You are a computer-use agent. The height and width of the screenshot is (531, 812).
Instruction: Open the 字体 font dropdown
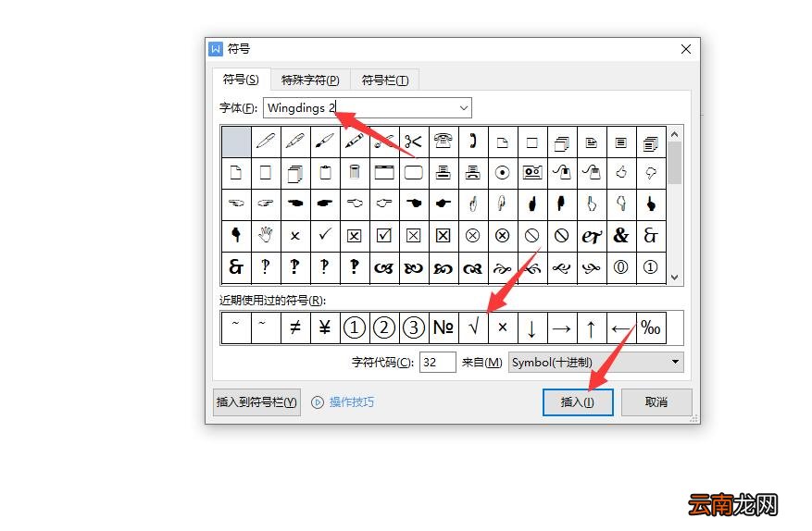point(464,107)
